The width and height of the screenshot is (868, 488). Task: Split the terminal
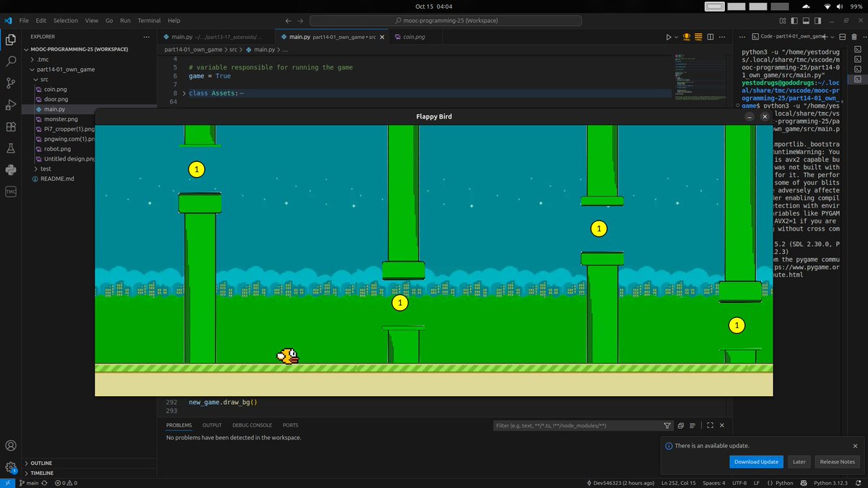843,37
